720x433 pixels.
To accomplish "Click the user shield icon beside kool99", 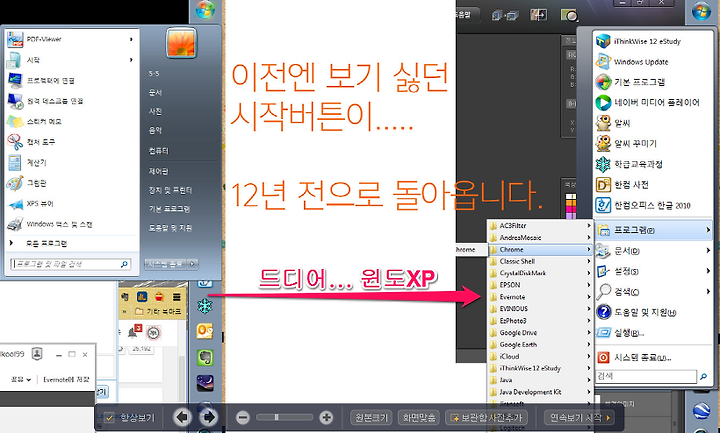I will click(37, 354).
